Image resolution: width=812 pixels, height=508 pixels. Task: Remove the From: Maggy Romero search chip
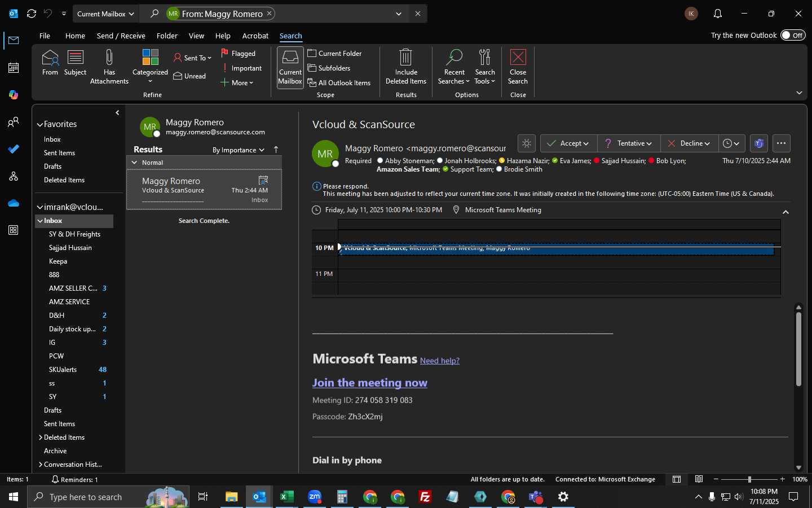point(270,14)
